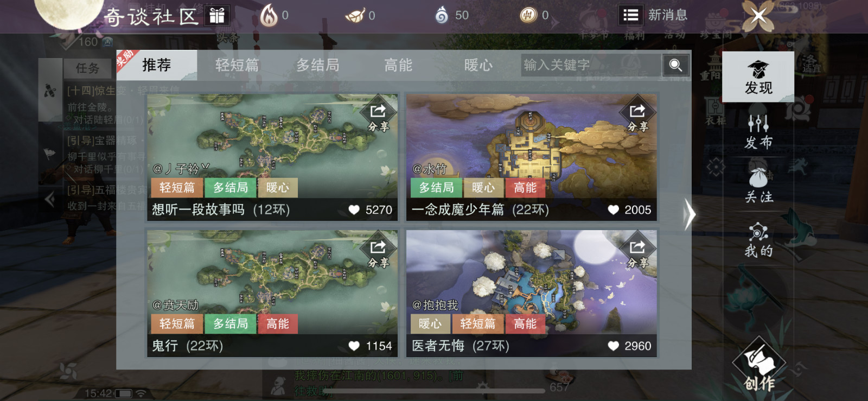Image resolution: width=868 pixels, height=401 pixels.
Task: Share the 鬼行 story
Action: coord(378,253)
